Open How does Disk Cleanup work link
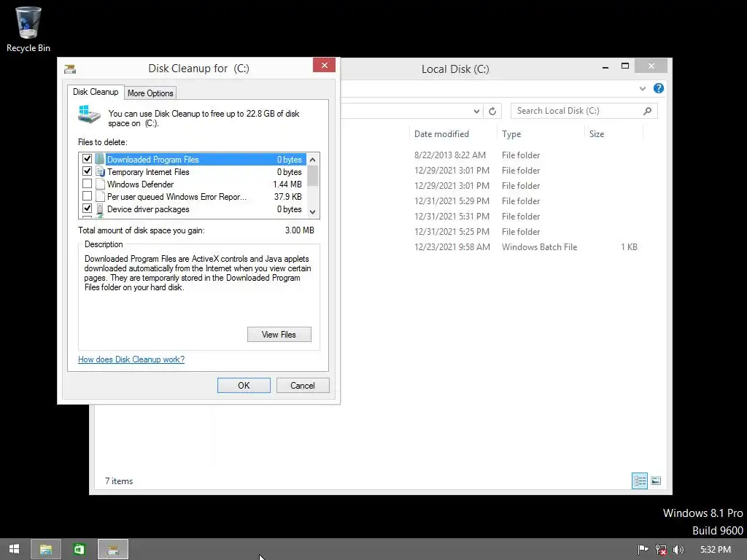The image size is (747, 560). (x=131, y=359)
